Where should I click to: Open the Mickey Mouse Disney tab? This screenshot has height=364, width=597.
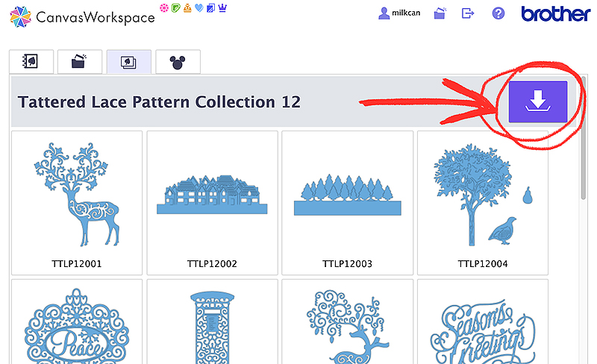click(178, 62)
